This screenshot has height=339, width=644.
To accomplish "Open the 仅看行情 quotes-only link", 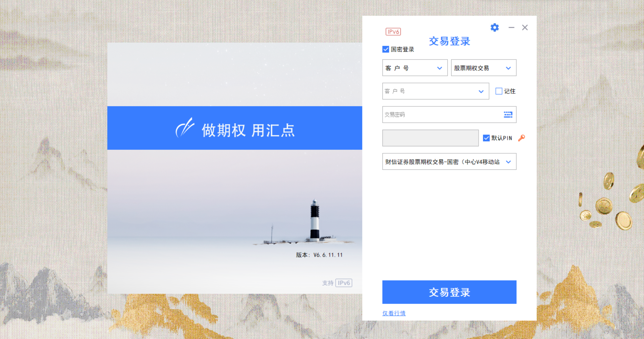I will (x=394, y=313).
